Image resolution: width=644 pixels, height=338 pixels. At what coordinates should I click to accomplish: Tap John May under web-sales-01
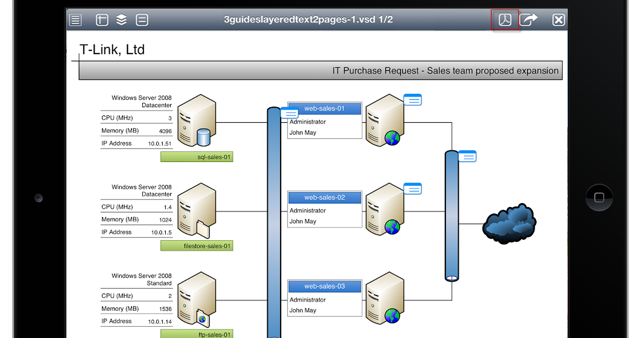pyautogui.click(x=303, y=133)
